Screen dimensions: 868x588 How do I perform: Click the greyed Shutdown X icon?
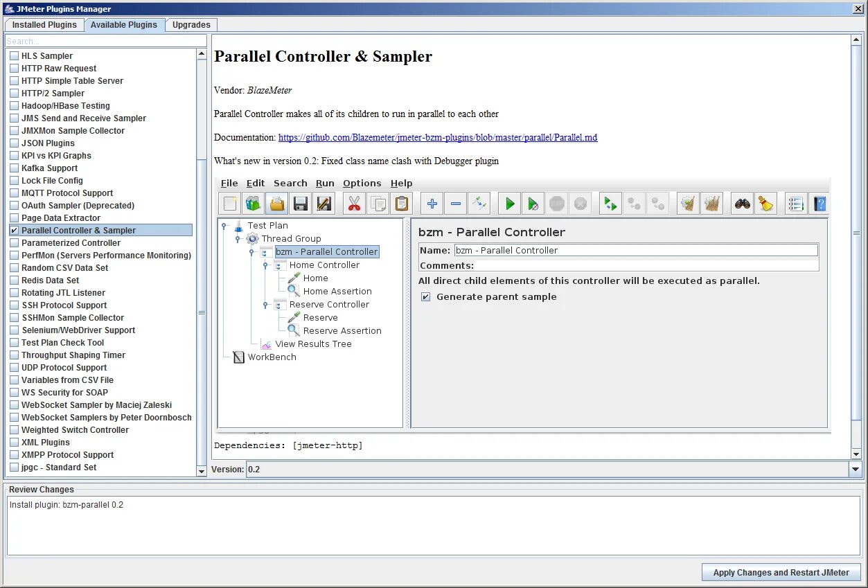[581, 204]
